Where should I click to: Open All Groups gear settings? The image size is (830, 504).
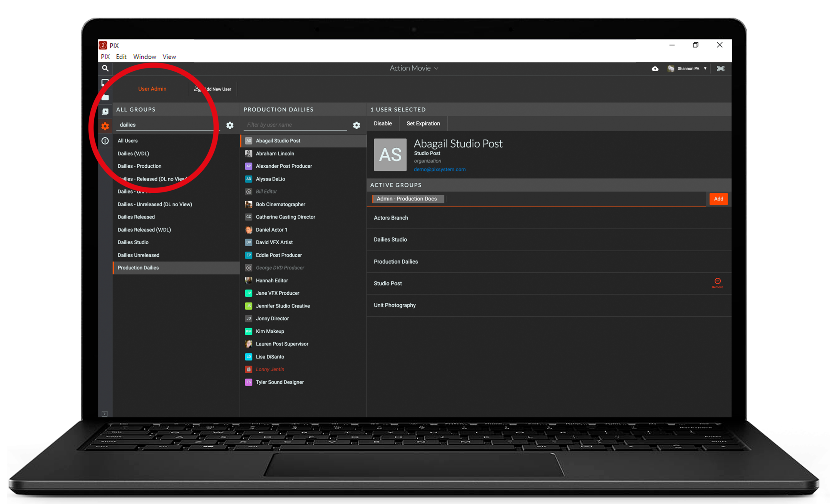tap(230, 125)
